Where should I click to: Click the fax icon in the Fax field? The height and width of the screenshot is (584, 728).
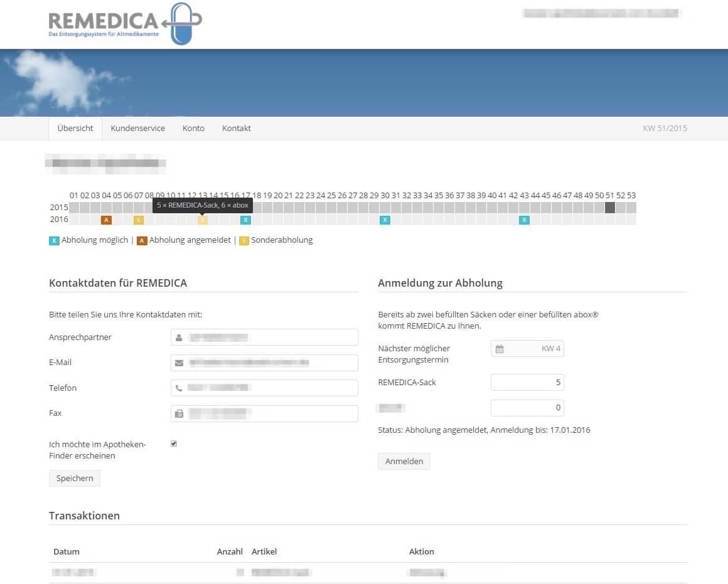coord(179,413)
